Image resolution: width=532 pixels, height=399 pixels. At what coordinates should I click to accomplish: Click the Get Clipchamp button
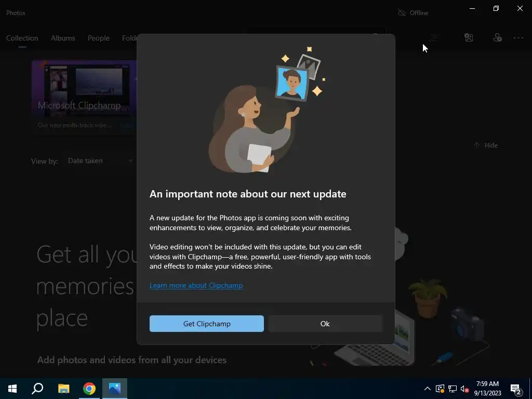207,324
